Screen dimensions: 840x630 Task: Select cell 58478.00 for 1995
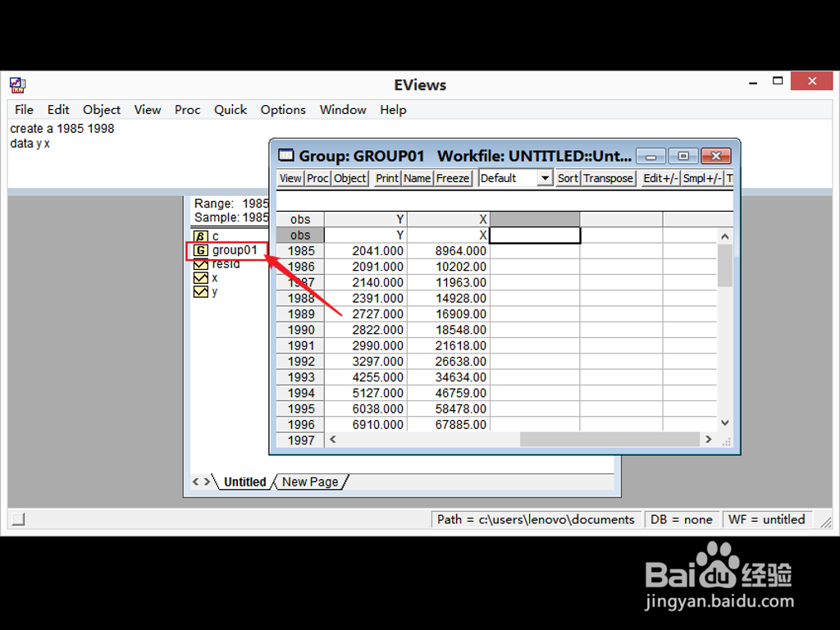tap(449, 409)
